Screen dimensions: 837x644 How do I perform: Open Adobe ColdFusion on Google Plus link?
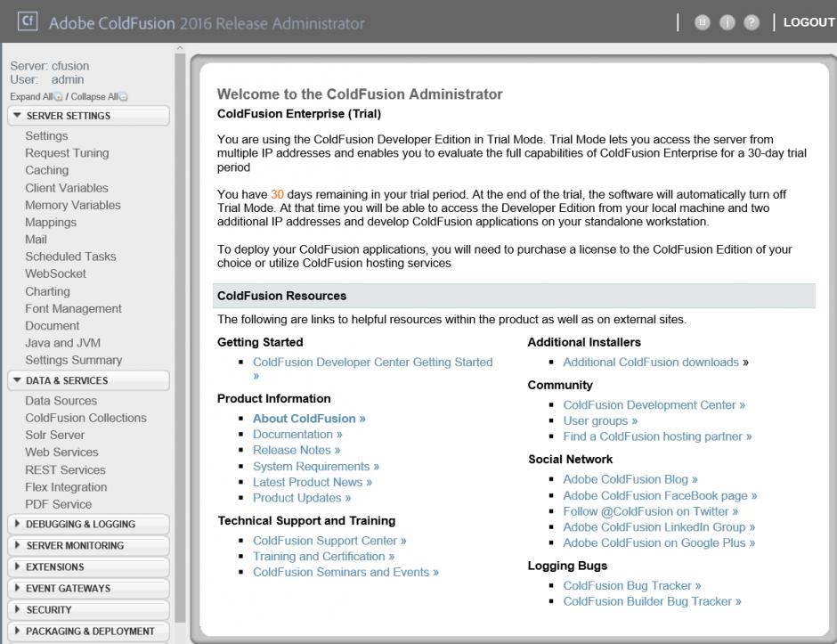pos(659,543)
